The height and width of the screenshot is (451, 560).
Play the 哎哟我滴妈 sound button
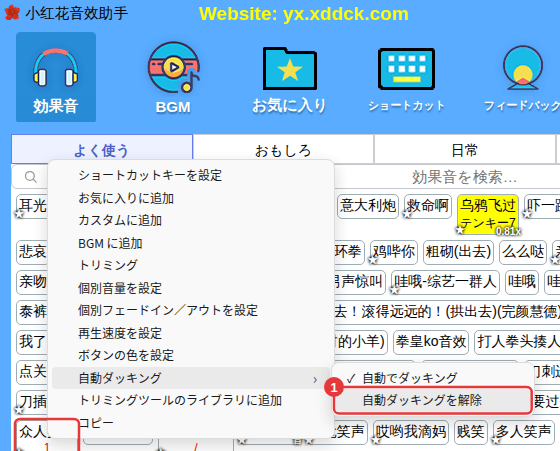pyautogui.click(x=411, y=432)
